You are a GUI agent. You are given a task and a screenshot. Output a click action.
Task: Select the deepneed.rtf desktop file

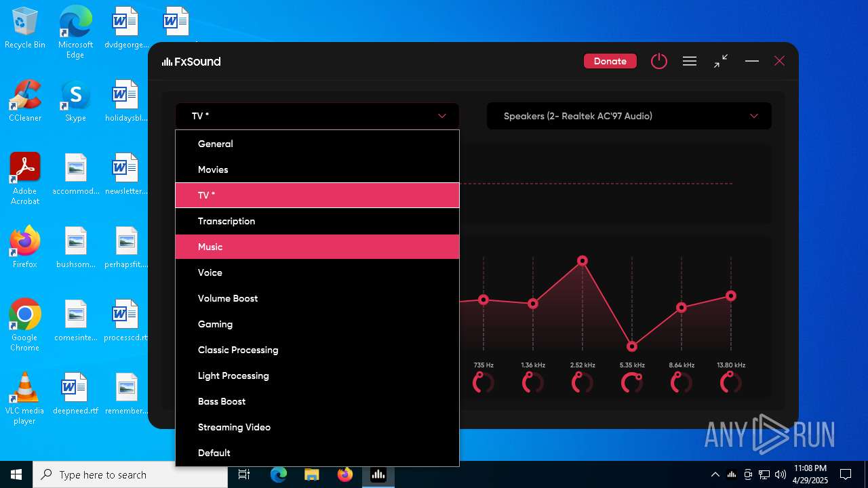point(75,394)
